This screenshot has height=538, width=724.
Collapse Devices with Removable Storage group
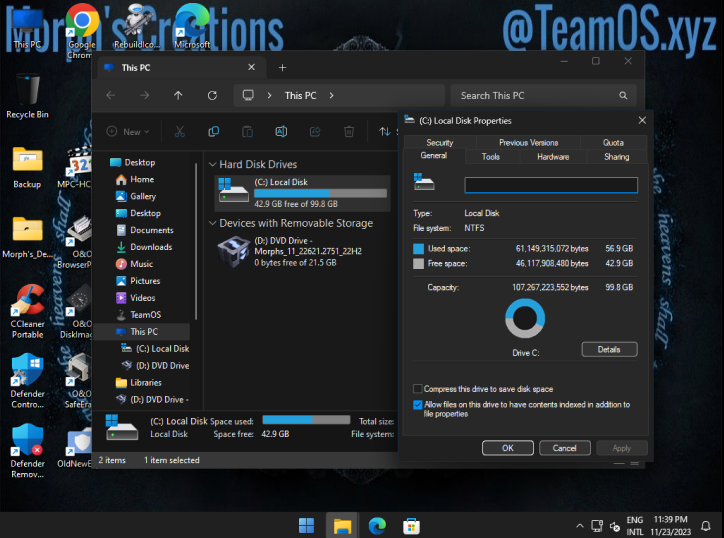tap(212, 223)
